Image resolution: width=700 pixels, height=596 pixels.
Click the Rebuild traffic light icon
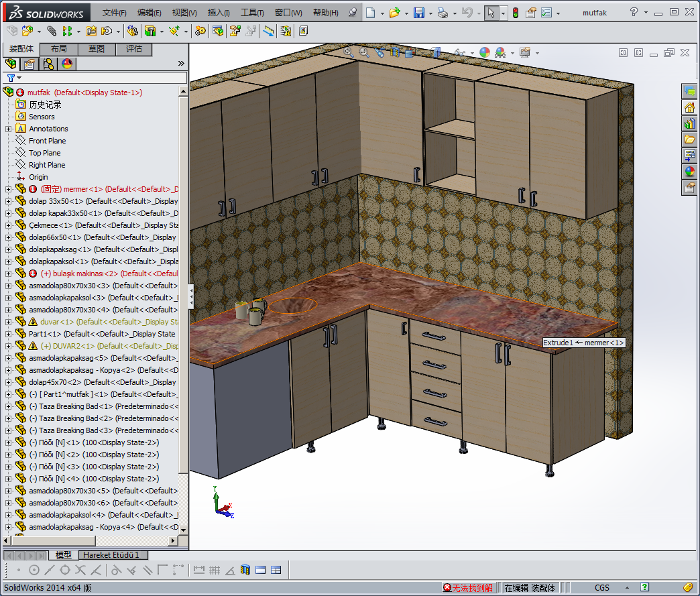515,13
